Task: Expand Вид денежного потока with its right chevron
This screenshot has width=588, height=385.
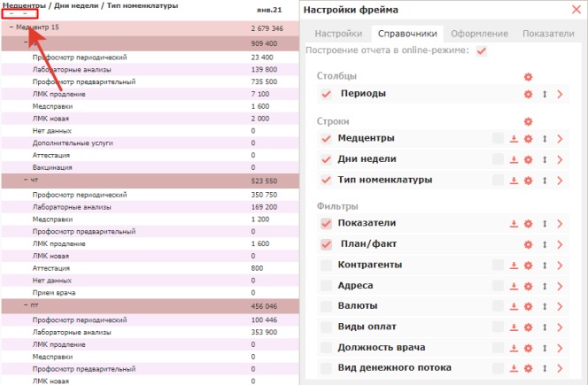Action: (x=560, y=368)
